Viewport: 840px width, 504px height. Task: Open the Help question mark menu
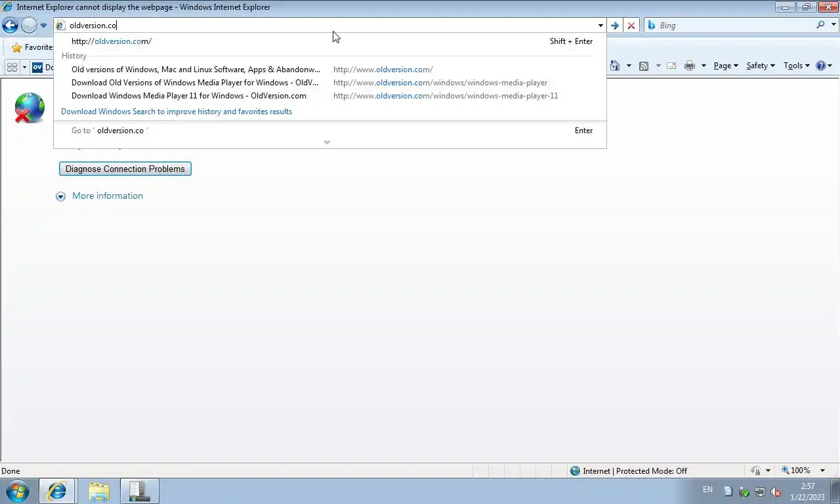click(824, 66)
